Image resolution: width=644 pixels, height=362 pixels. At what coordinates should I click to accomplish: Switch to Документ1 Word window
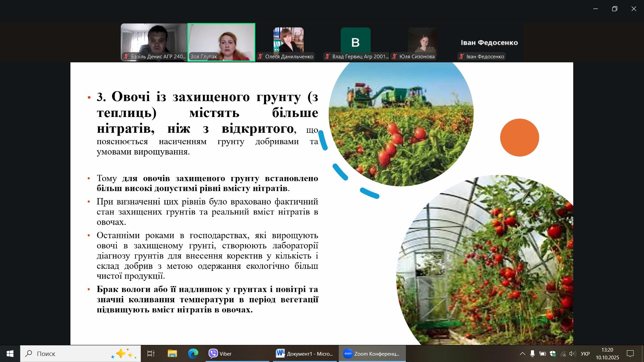(305, 354)
